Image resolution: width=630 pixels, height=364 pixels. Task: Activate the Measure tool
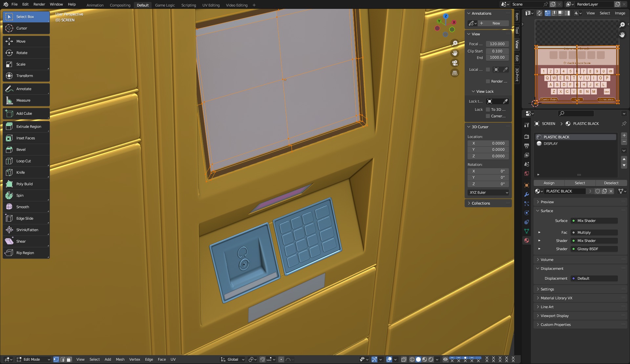[x=26, y=100]
